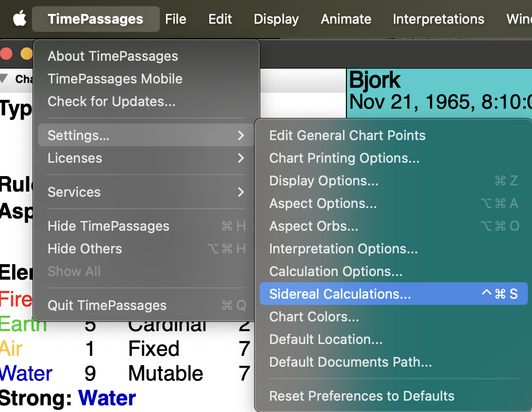Click the Water element label
Image resolution: width=532 pixels, height=412 pixels.
[26, 373]
